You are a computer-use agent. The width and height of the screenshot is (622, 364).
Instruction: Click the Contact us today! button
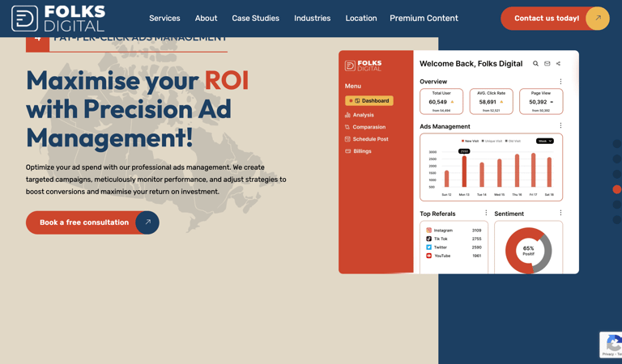pos(555,19)
